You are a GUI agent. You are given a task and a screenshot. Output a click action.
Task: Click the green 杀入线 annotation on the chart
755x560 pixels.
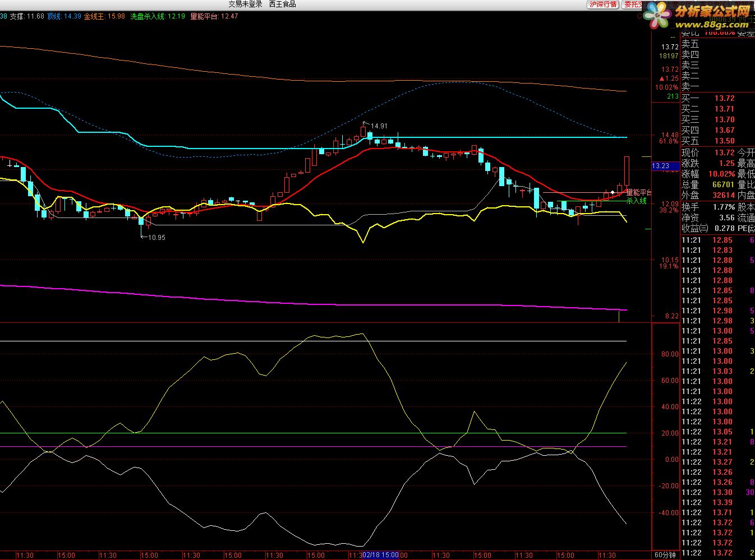pos(637,201)
